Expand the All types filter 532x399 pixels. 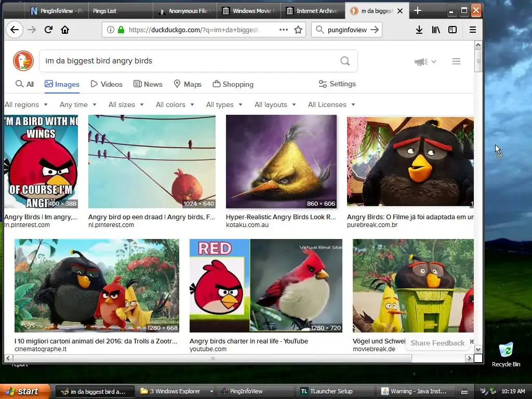[x=224, y=104]
